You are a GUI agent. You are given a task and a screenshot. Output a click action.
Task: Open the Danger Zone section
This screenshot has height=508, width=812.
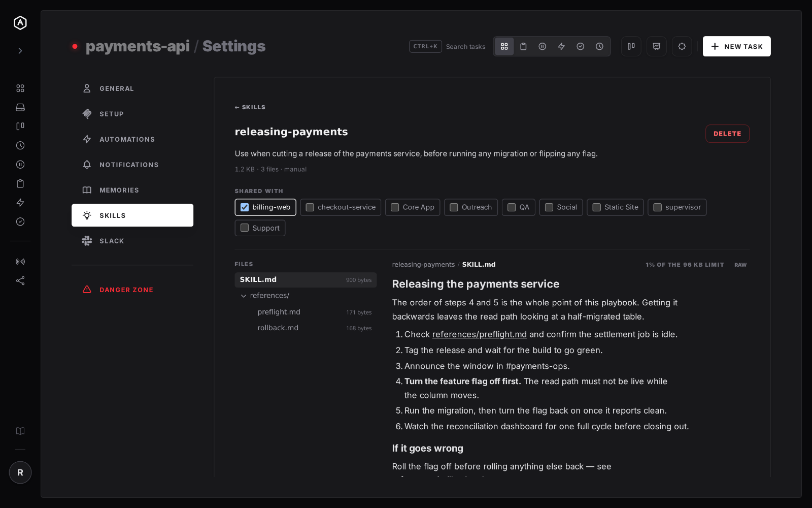click(x=132, y=290)
